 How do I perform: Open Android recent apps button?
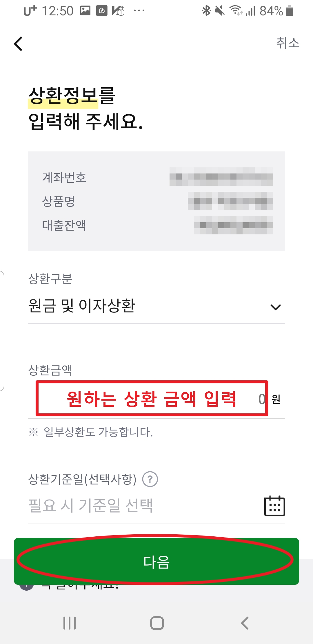[x=70, y=623]
